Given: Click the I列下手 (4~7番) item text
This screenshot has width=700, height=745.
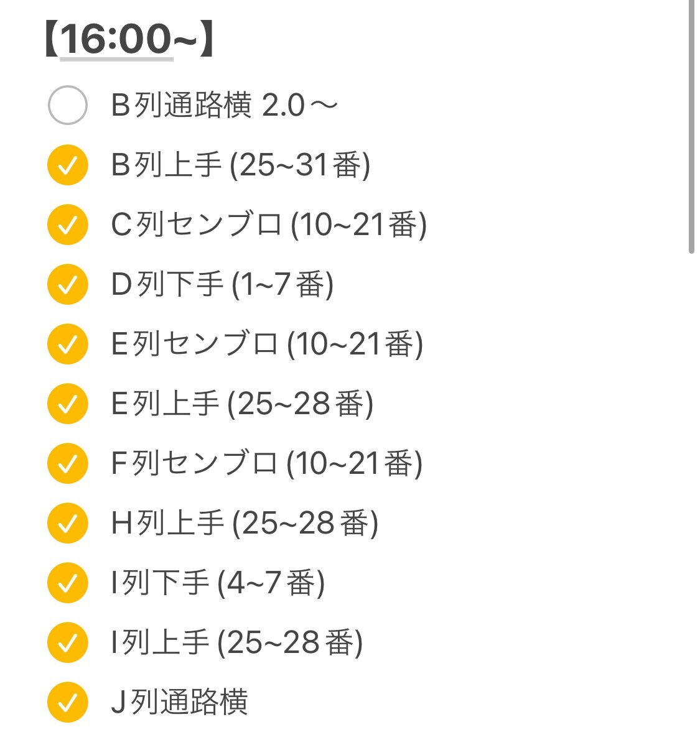Looking at the screenshot, I should [218, 583].
